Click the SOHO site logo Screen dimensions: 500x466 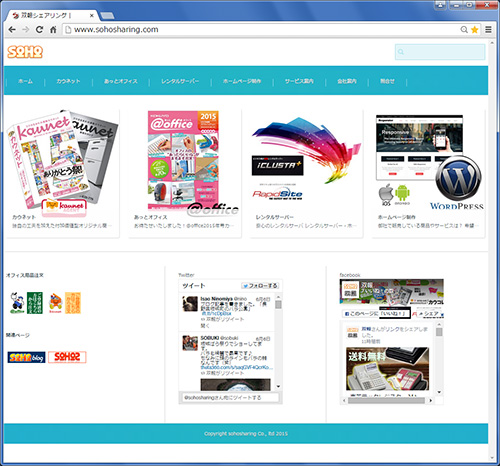pyautogui.click(x=25, y=52)
